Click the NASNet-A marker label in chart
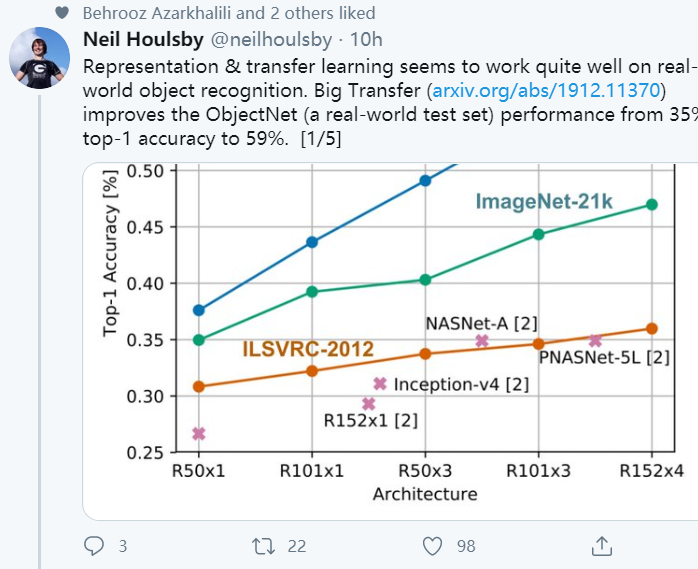 coord(482,324)
